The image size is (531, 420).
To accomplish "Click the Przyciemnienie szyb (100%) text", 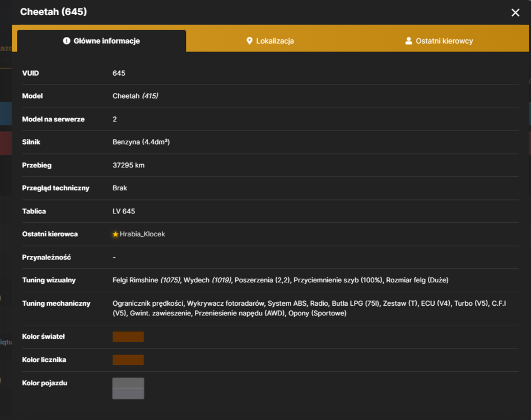I will 338,280.
